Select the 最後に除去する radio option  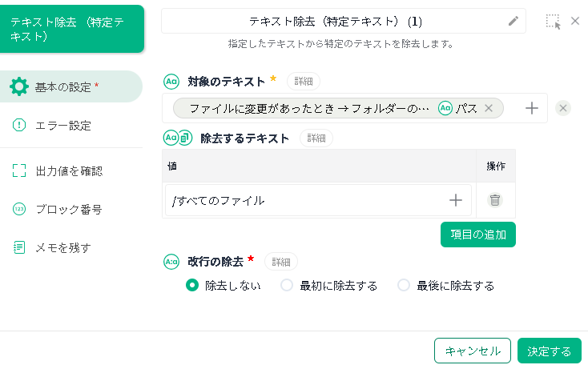(x=404, y=285)
